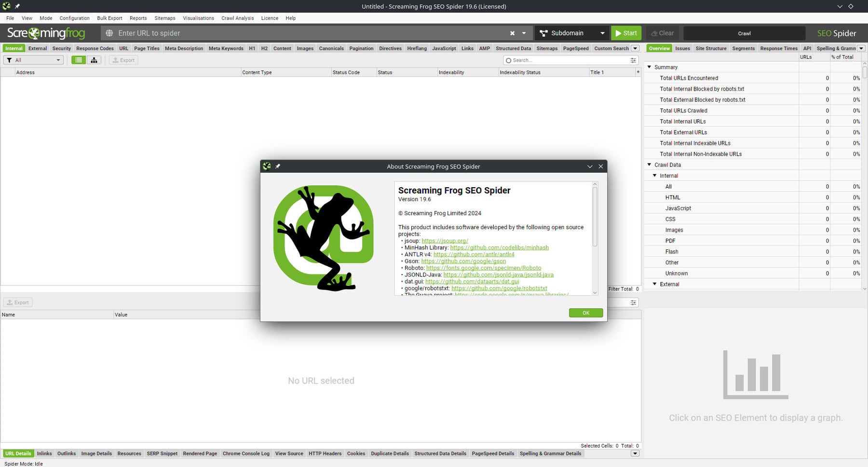Open the All filter dropdown
868x467 pixels.
34,60
